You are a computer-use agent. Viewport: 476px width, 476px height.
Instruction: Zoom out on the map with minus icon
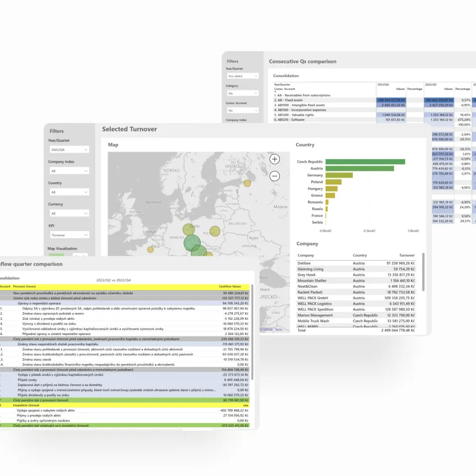pyautogui.click(x=275, y=175)
